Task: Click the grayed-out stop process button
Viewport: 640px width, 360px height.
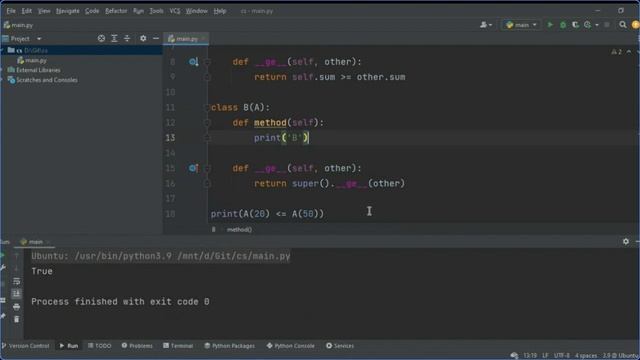Action: point(607,25)
